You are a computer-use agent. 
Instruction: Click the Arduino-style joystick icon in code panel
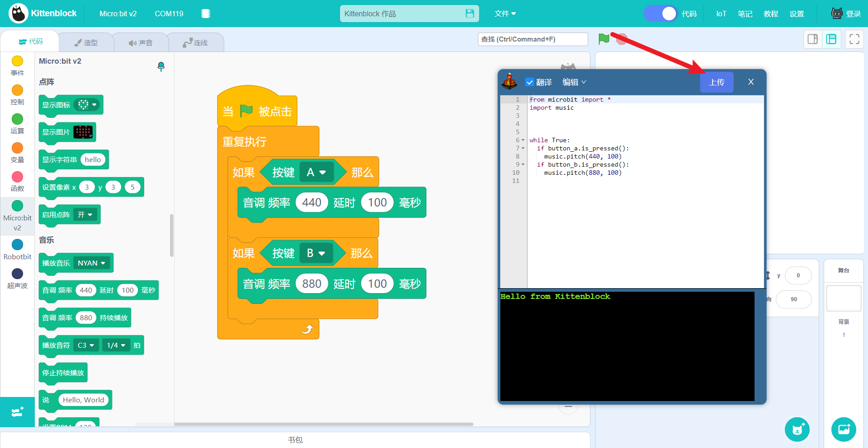(509, 81)
